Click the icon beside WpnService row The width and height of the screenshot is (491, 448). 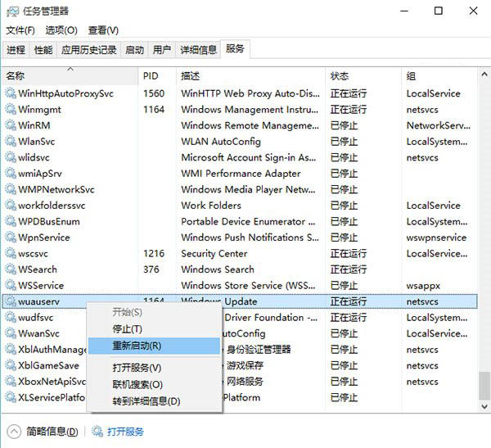coord(11,238)
